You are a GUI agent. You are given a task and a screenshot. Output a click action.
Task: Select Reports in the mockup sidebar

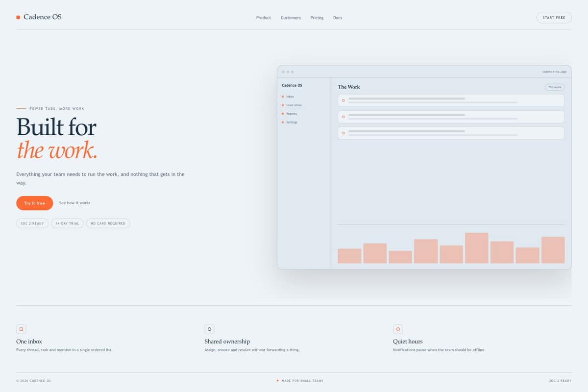pos(292,114)
